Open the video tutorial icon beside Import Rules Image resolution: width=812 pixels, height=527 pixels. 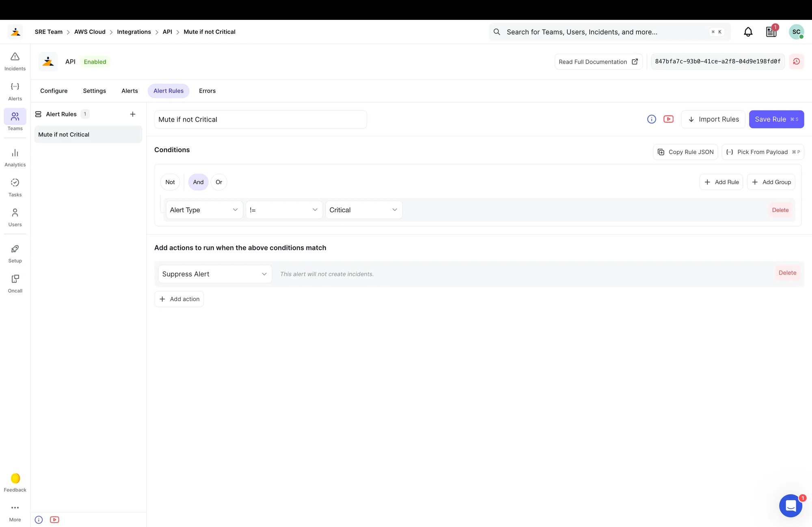click(x=668, y=119)
